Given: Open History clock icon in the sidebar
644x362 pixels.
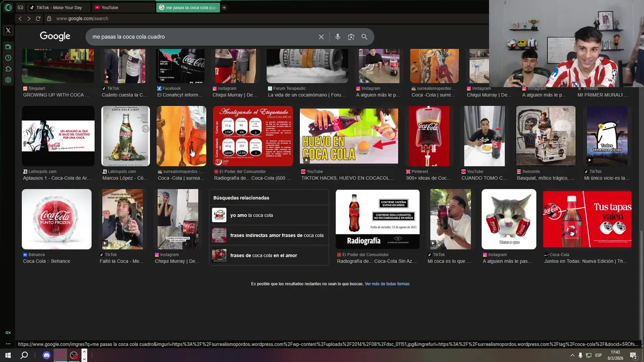Looking at the screenshot, I should (8, 58).
